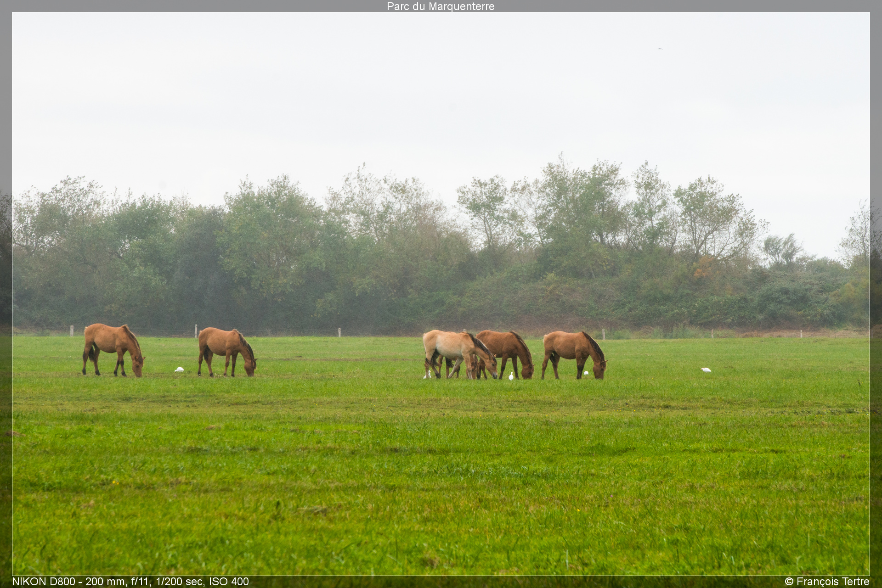Click the horses photo in the viewer
882x588 pixels.
pyautogui.click(x=441, y=294)
